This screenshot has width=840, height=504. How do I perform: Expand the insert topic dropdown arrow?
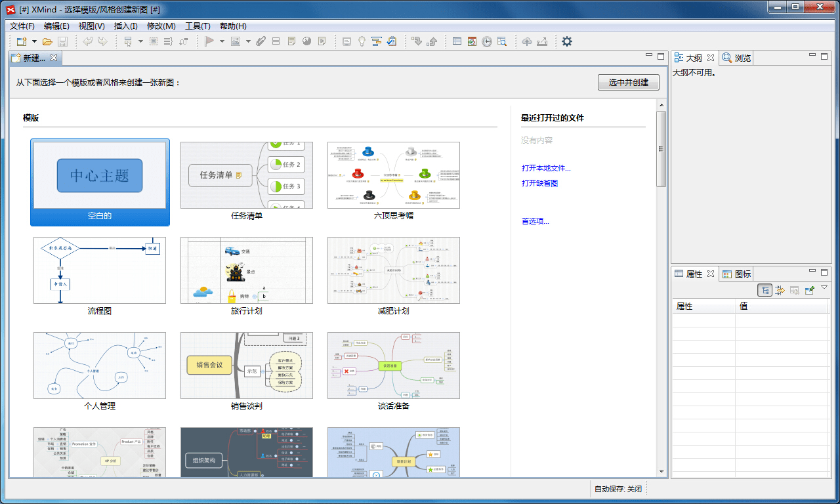pos(140,41)
